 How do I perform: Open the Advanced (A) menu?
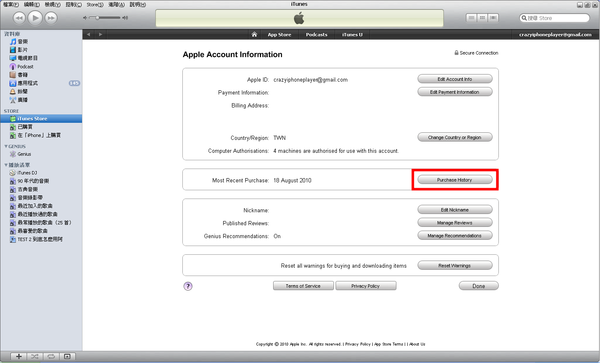(x=116, y=5)
